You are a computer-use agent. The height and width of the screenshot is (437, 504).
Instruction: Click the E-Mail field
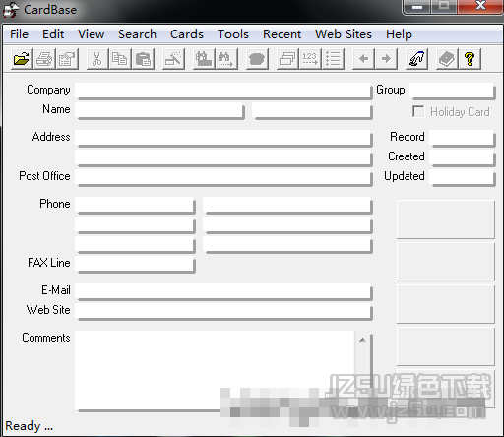(223, 291)
